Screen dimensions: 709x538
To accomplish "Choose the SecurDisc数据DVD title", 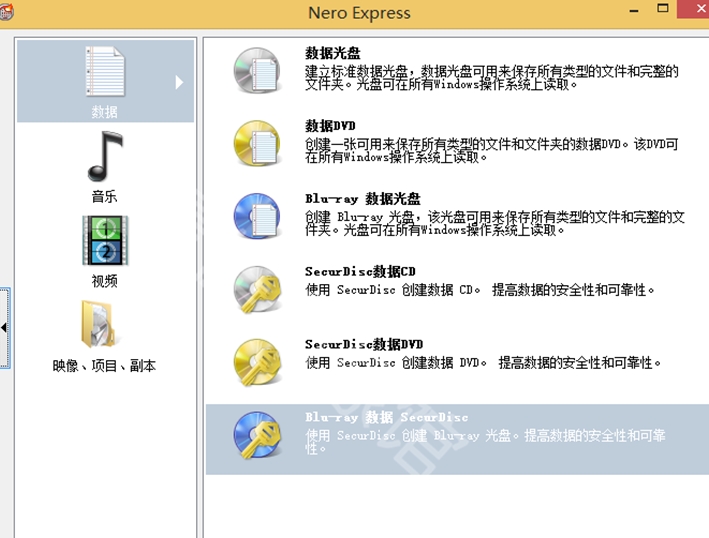I will (x=364, y=344).
